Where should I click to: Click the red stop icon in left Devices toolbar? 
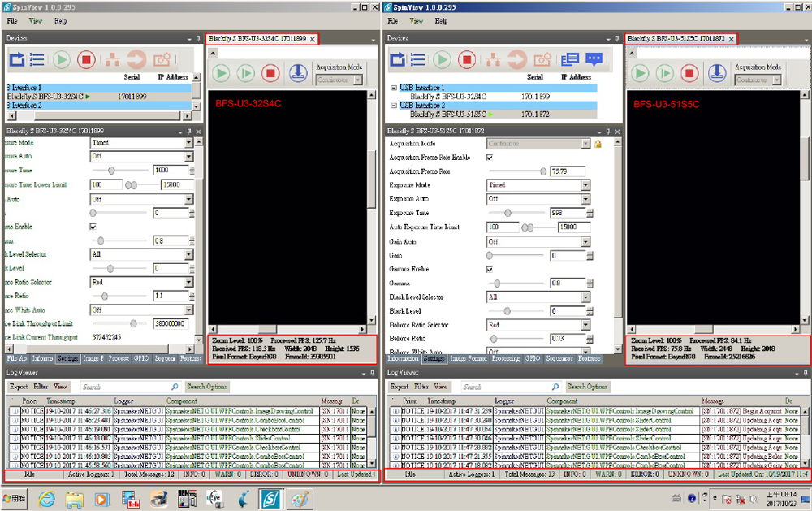click(x=87, y=59)
